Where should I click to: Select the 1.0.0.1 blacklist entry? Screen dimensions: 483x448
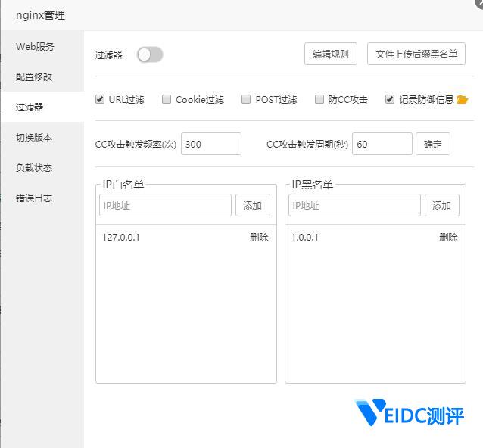(304, 238)
